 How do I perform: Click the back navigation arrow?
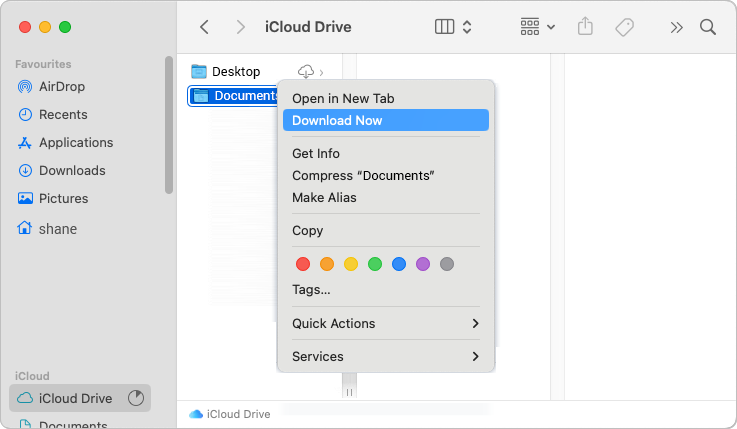pyautogui.click(x=204, y=27)
